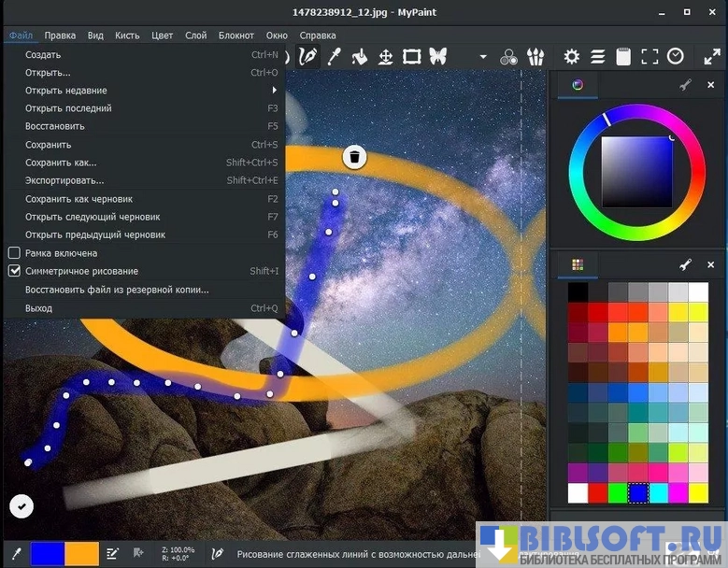This screenshot has width=728, height=568.
Task: Click "Экспортировать..." menu entry
Action: (64, 180)
